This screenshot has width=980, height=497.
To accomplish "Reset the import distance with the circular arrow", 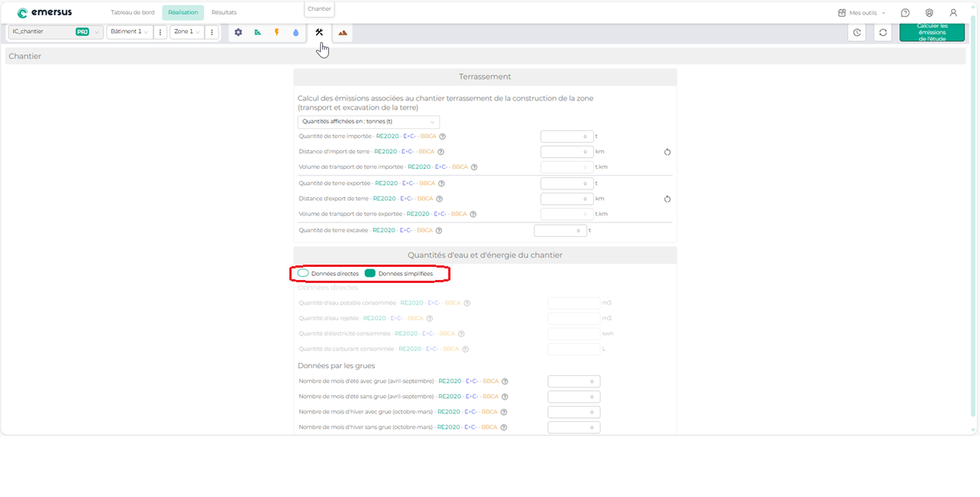I will [x=668, y=152].
